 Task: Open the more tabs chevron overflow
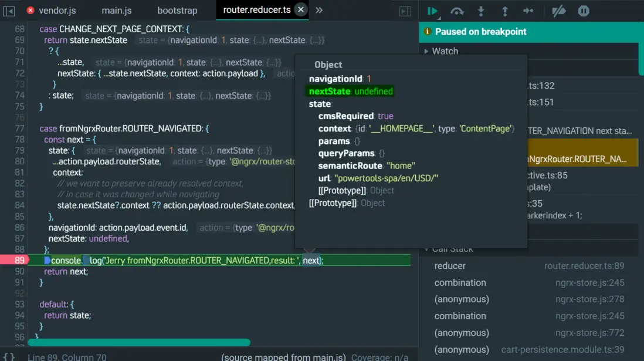coord(319,10)
